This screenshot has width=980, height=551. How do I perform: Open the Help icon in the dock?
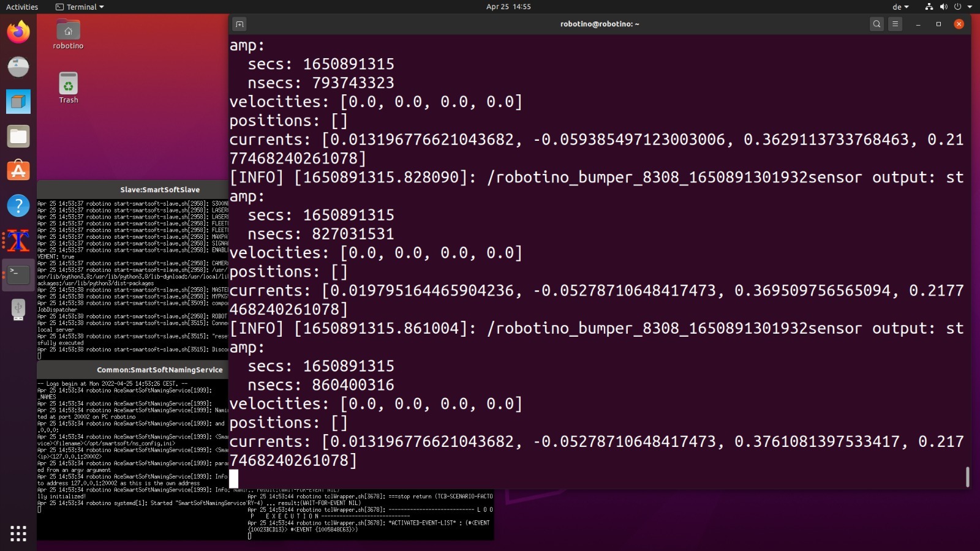pyautogui.click(x=18, y=206)
